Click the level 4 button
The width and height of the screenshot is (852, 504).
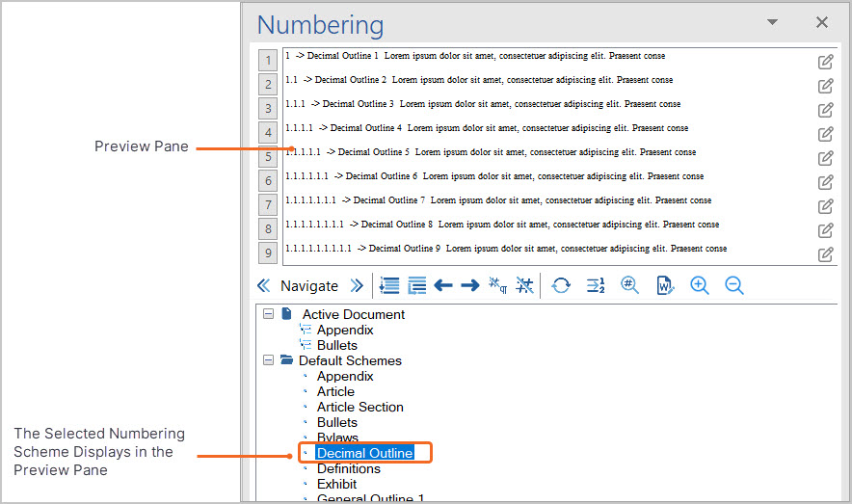[268, 133]
